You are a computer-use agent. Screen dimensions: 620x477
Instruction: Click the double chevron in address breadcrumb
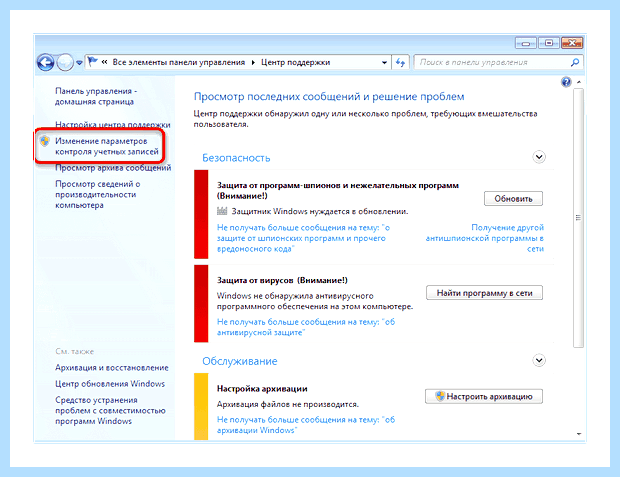104,62
